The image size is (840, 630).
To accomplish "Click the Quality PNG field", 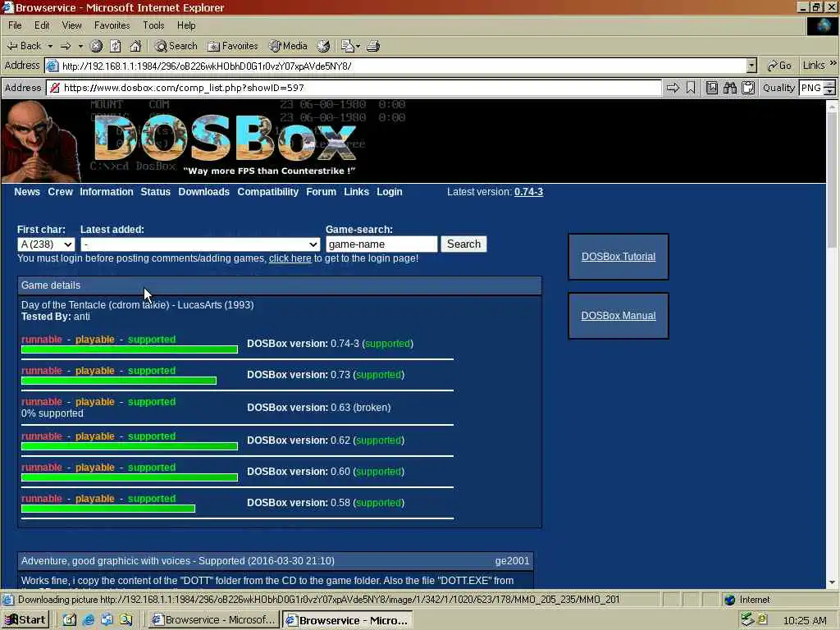I will [811, 88].
